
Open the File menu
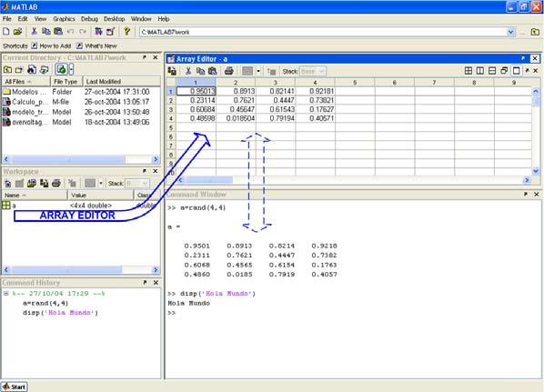pos(7,19)
